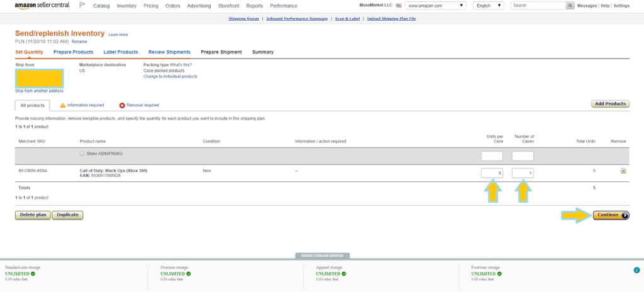The image size is (644, 292).
Task: Click merchant SKU 8Y-O90H-4SSA text
Action: pyautogui.click(x=33, y=171)
